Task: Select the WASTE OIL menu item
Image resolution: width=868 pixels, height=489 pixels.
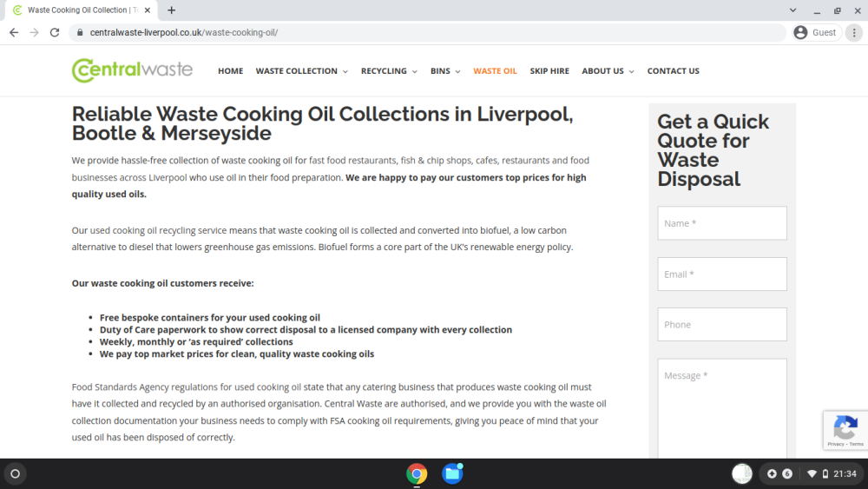Action: 495,71
